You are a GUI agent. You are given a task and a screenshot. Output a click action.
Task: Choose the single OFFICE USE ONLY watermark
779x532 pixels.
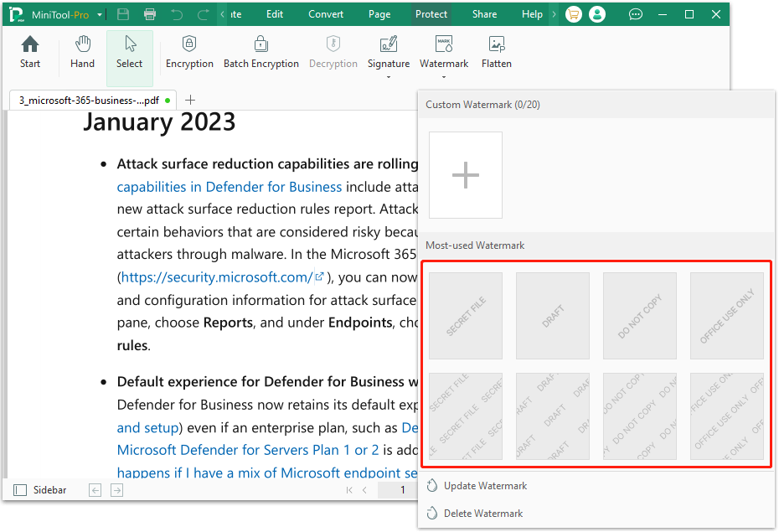pyautogui.click(x=727, y=315)
